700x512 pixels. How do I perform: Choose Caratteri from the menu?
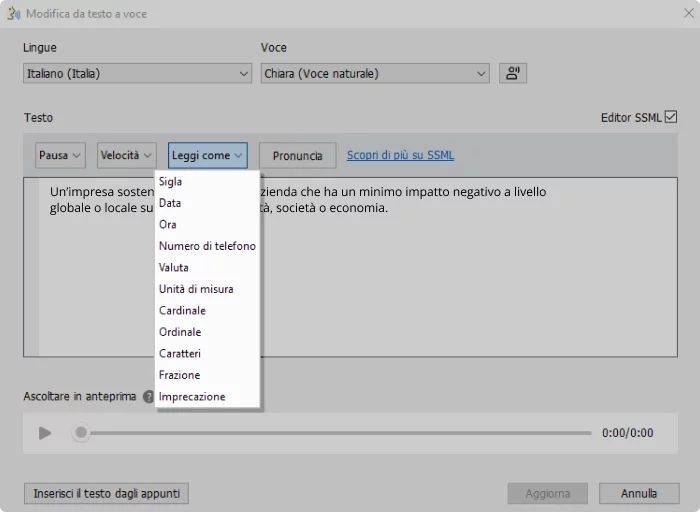[x=207, y=353]
